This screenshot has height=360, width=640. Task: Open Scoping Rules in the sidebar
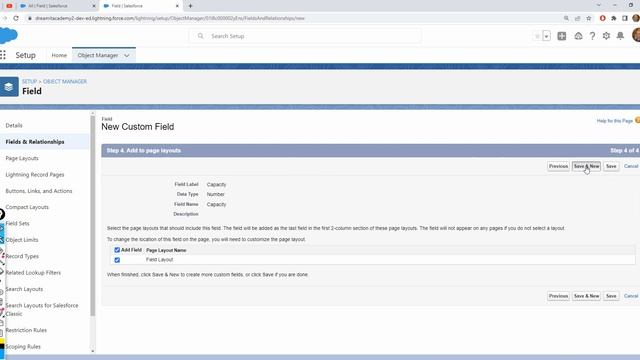click(23, 346)
